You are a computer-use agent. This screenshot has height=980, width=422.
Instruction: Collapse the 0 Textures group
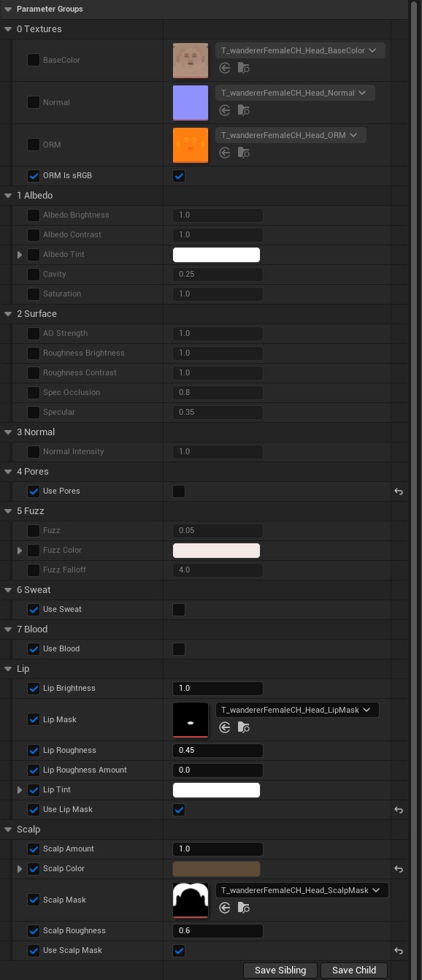click(9, 29)
